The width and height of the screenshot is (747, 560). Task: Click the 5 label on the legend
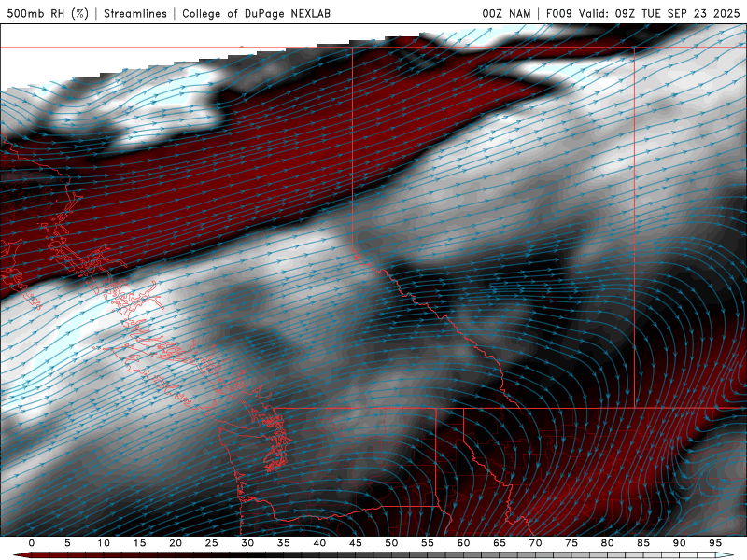pos(67,543)
